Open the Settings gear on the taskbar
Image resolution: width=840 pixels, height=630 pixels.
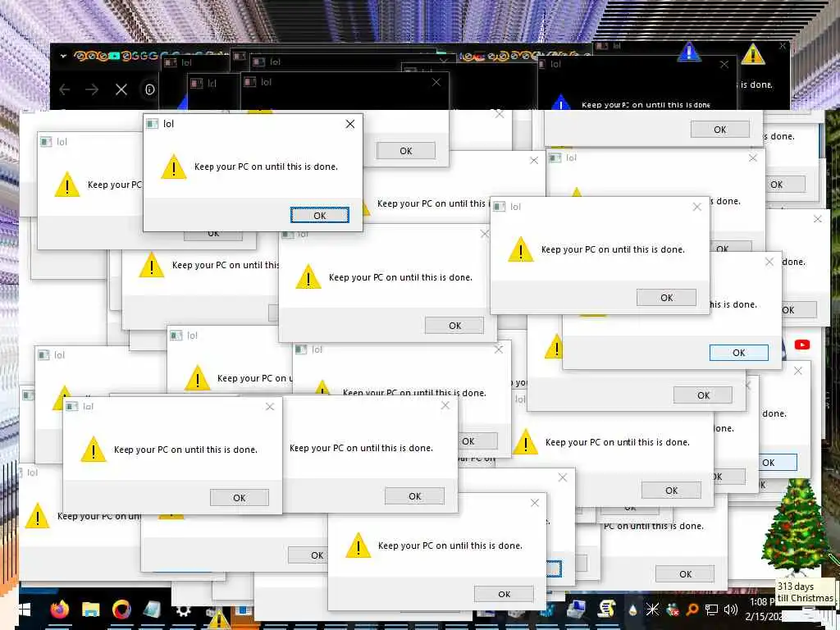click(183, 610)
